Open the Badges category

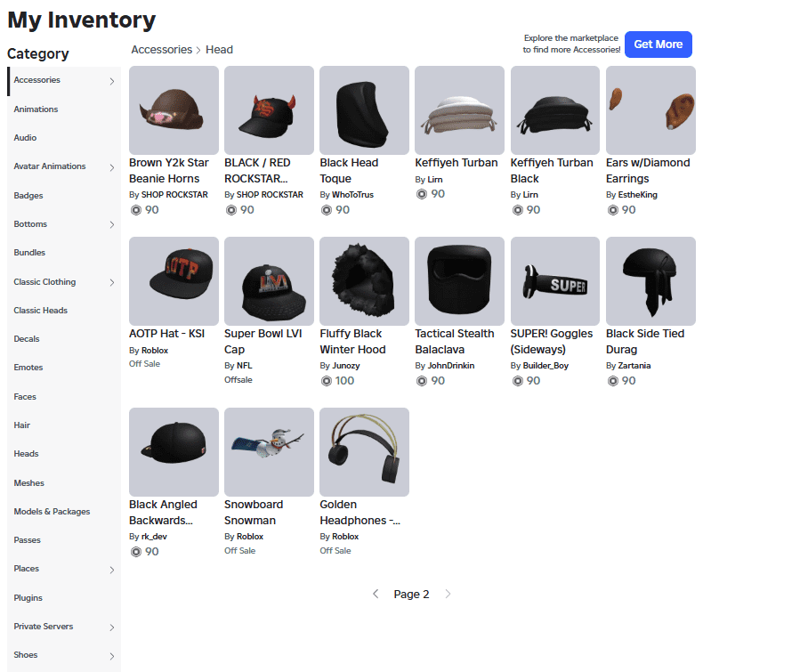(x=28, y=196)
